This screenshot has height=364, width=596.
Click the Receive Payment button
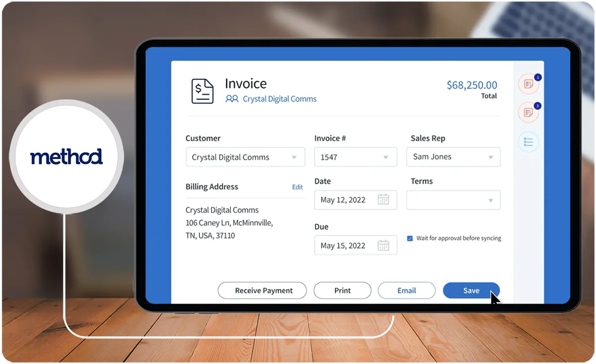(262, 291)
